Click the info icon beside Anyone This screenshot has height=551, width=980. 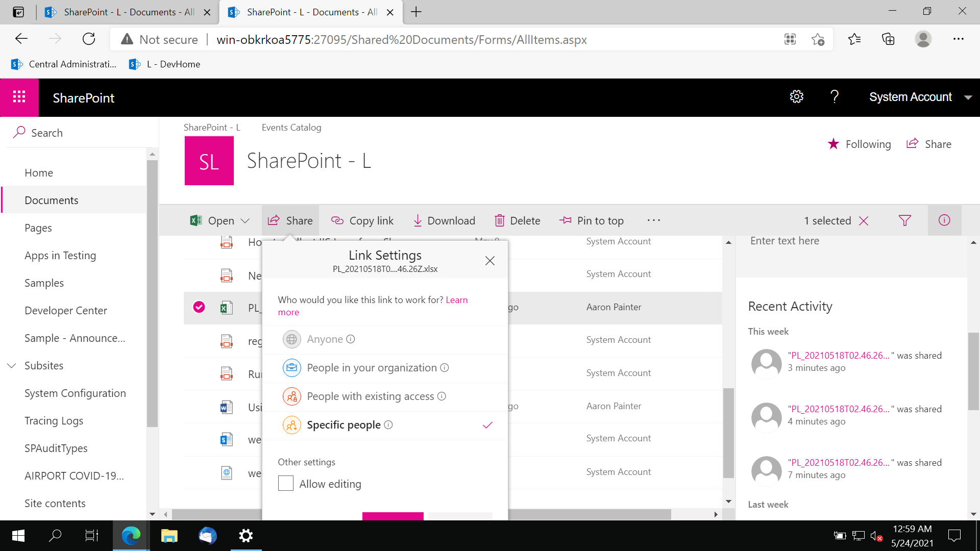pos(351,339)
